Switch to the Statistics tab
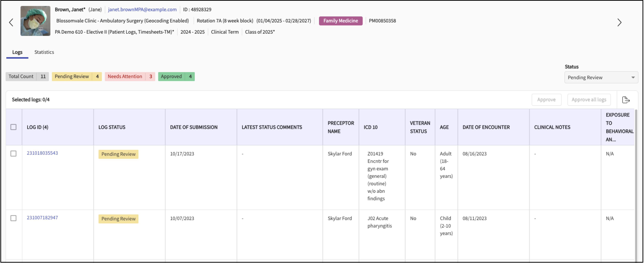644x263 pixels. 44,52
